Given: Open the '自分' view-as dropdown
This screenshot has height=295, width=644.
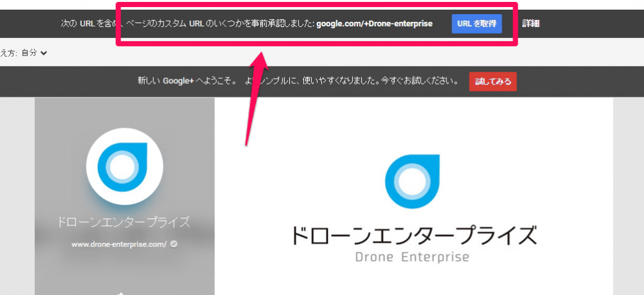Looking at the screenshot, I should tap(34, 53).
